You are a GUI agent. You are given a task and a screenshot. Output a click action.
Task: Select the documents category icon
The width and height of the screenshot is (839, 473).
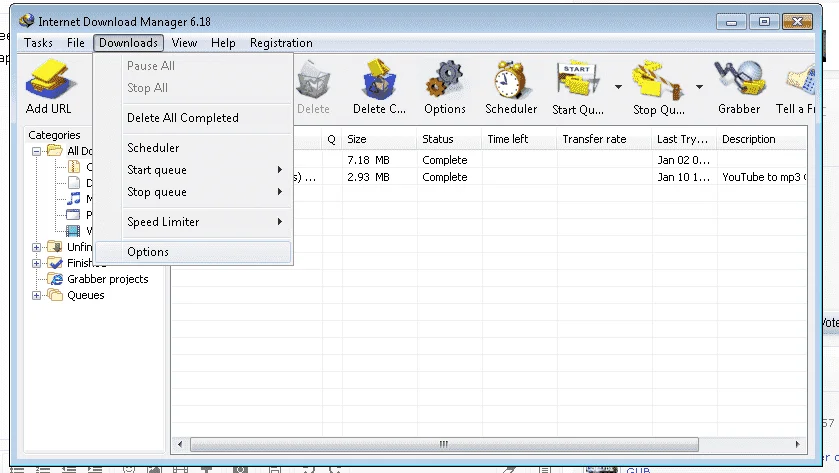(74, 182)
